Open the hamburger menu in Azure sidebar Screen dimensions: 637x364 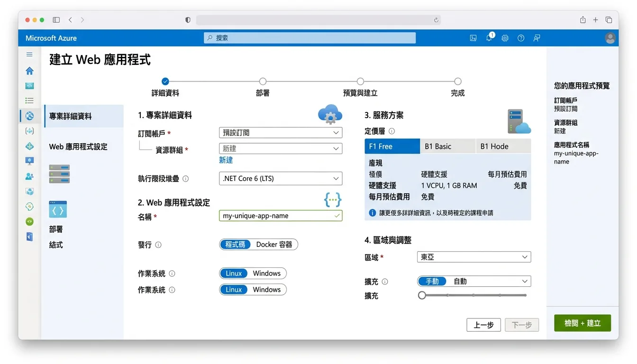pos(29,55)
